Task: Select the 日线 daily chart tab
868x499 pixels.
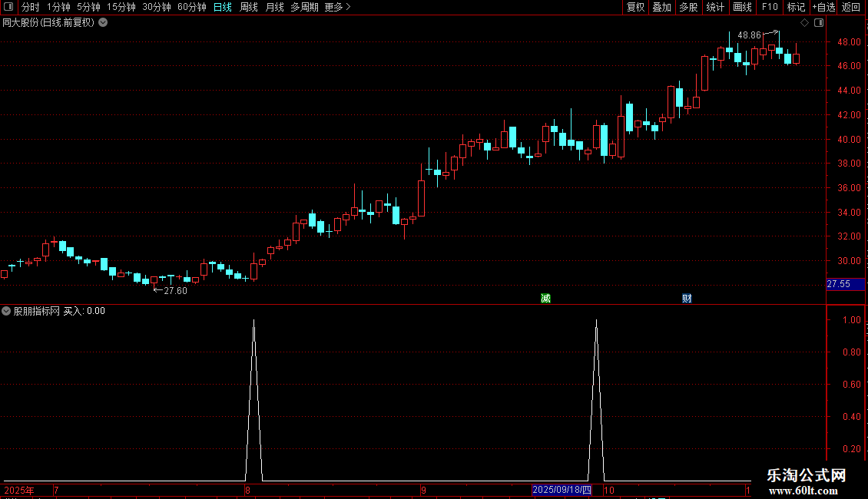Action: coord(223,7)
